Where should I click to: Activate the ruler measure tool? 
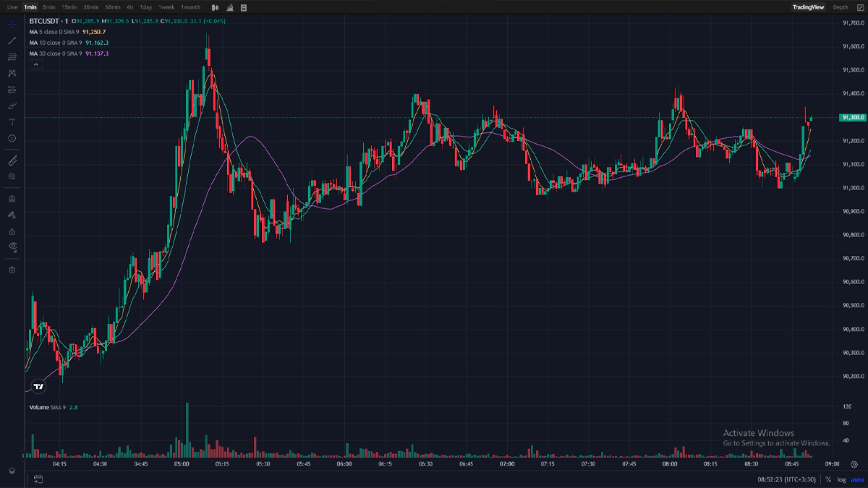(12, 160)
